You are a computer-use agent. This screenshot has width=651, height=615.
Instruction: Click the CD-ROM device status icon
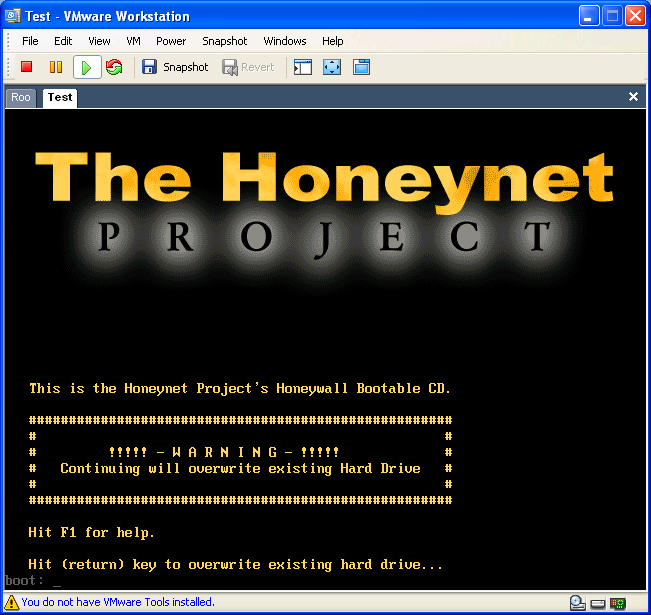point(578,603)
